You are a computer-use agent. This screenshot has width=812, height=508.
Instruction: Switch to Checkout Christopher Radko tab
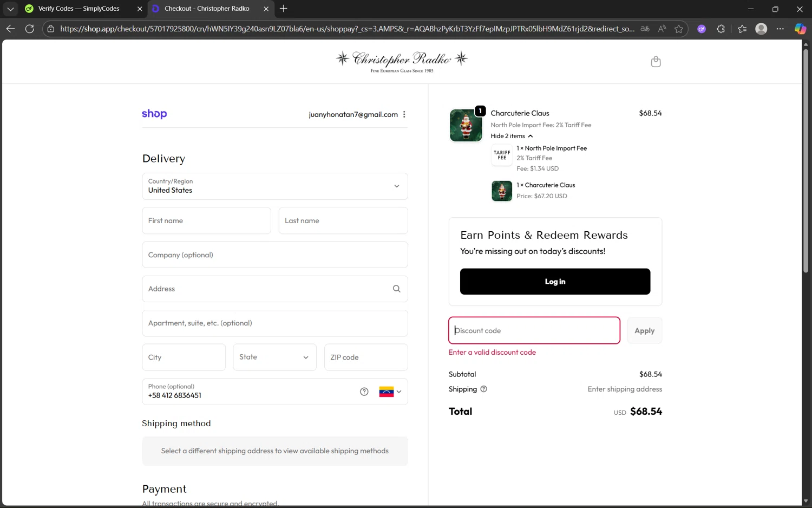[x=207, y=9]
